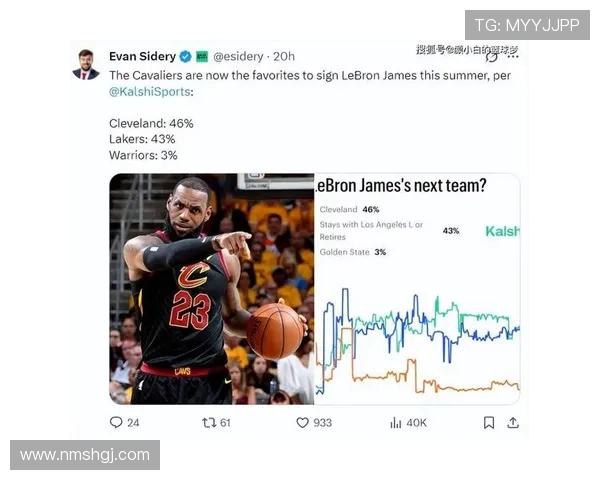Viewport: 600px width, 480px height.
Task: Open the 20h timestamp link
Action: [x=284, y=57]
